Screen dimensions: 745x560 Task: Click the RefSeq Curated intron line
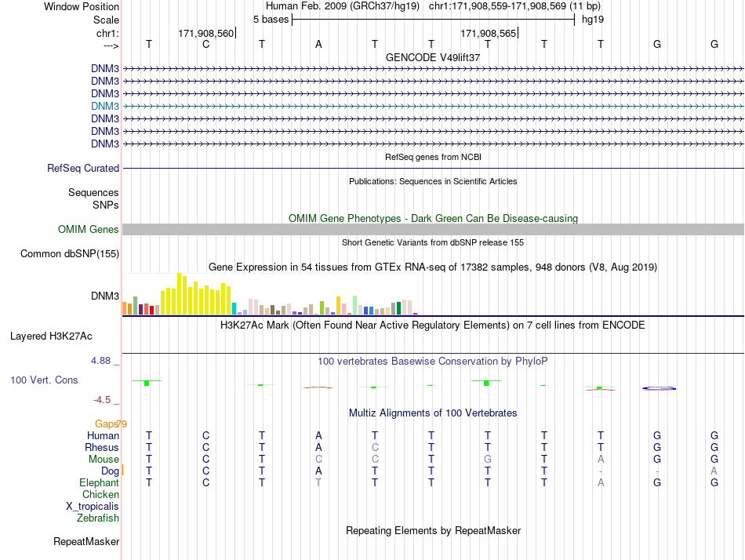pos(433,169)
